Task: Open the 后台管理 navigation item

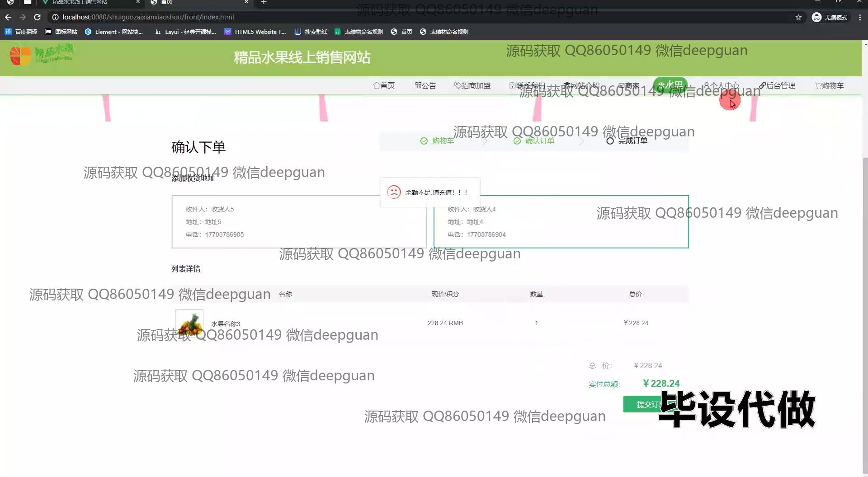Action: pos(777,85)
